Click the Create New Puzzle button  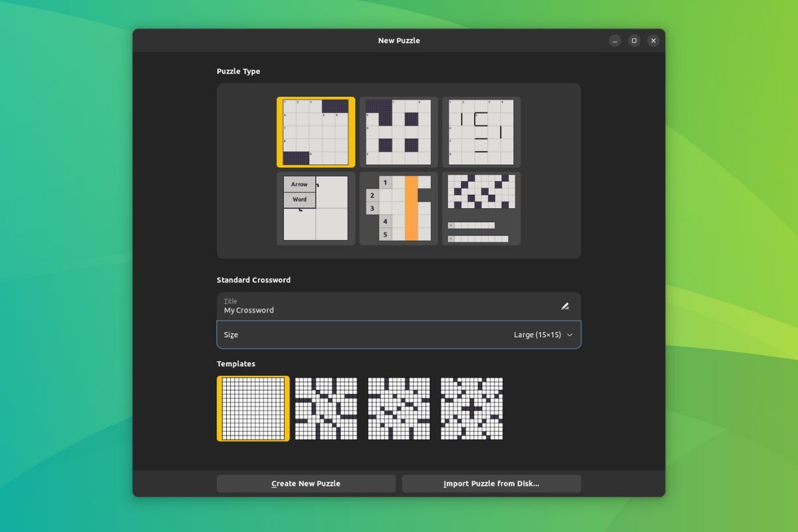(305, 483)
